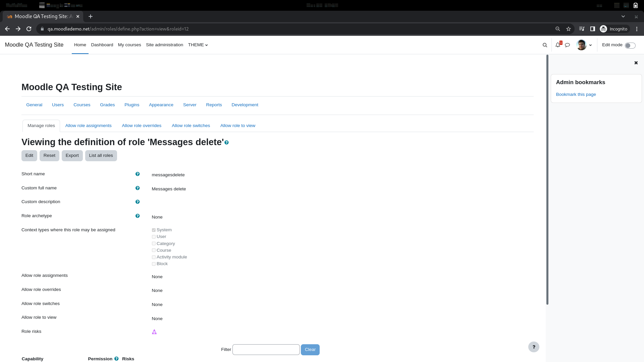Open help icon beside role definition heading

(x=227, y=142)
